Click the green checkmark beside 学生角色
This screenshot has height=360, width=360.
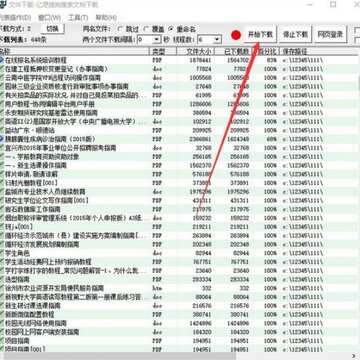(x=2, y=253)
